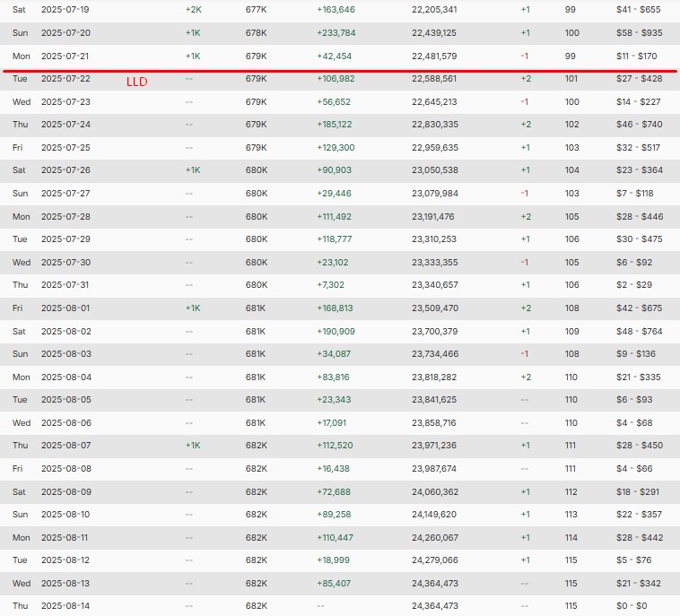Select views +112,520
The image size is (680, 616).
pyautogui.click(x=335, y=446)
